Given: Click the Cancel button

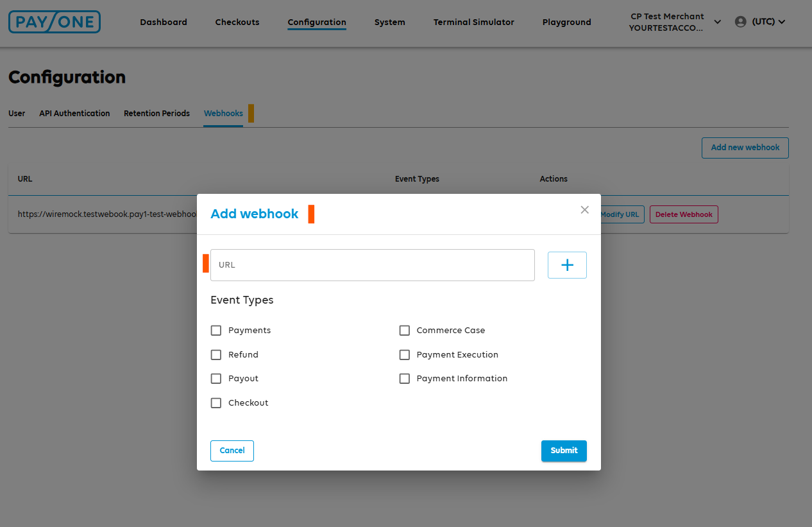Looking at the screenshot, I should tap(232, 451).
